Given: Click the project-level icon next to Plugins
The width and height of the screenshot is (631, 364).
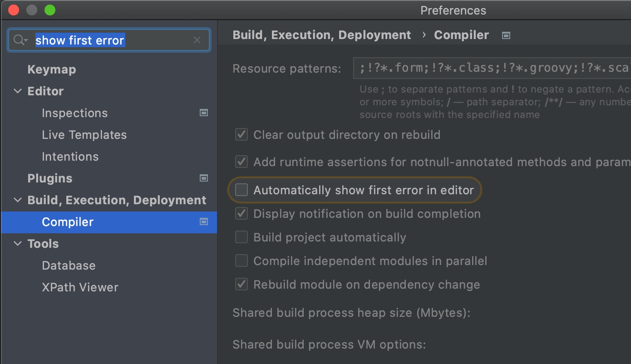Looking at the screenshot, I should tap(204, 178).
